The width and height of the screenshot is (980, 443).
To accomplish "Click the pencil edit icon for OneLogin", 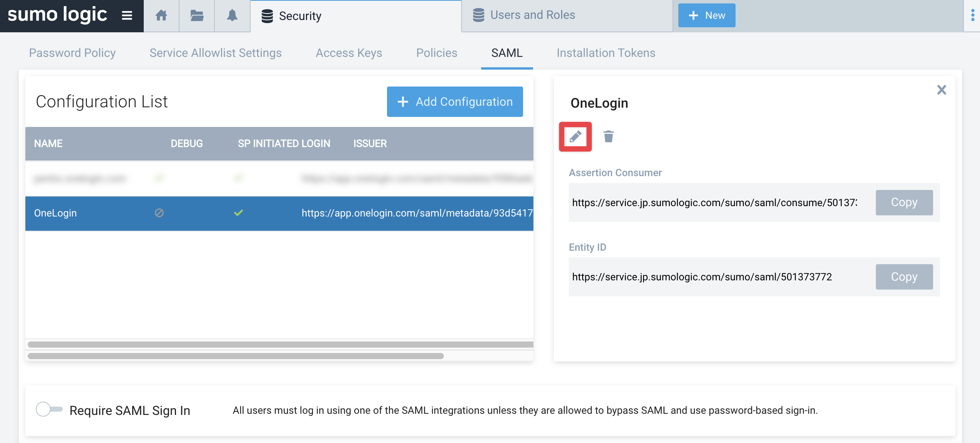I will click(x=575, y=137).
